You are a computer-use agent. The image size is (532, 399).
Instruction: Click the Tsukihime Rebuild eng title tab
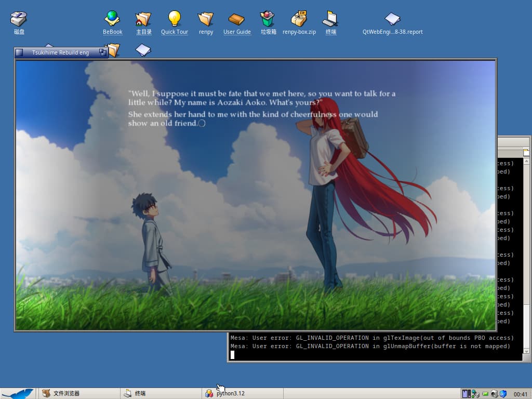click(60, 52)
